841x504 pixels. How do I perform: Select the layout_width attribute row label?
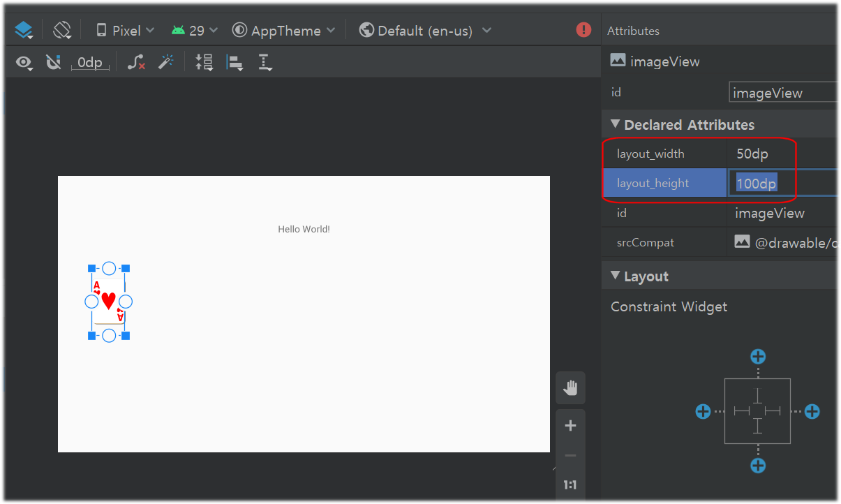650,154
